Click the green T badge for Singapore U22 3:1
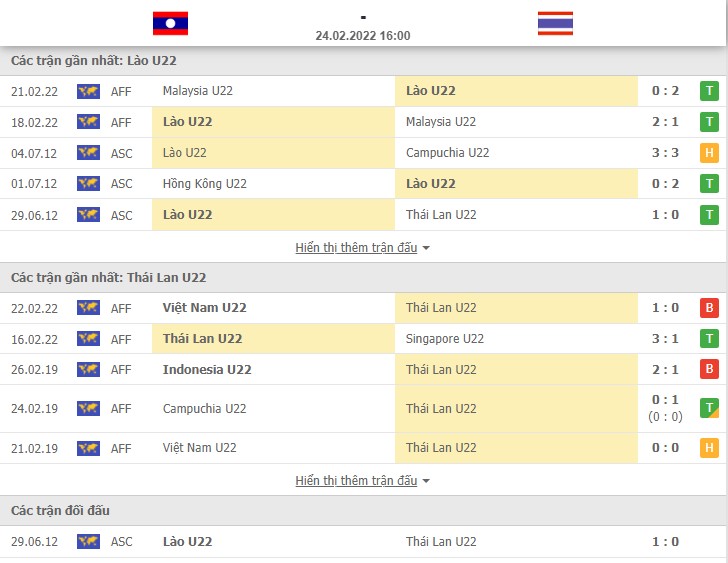 tap(709, 339)
